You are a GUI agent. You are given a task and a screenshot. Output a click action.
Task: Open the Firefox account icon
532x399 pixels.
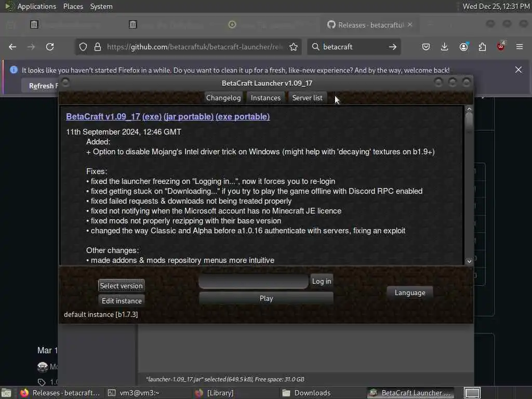(x=464, y=47)
